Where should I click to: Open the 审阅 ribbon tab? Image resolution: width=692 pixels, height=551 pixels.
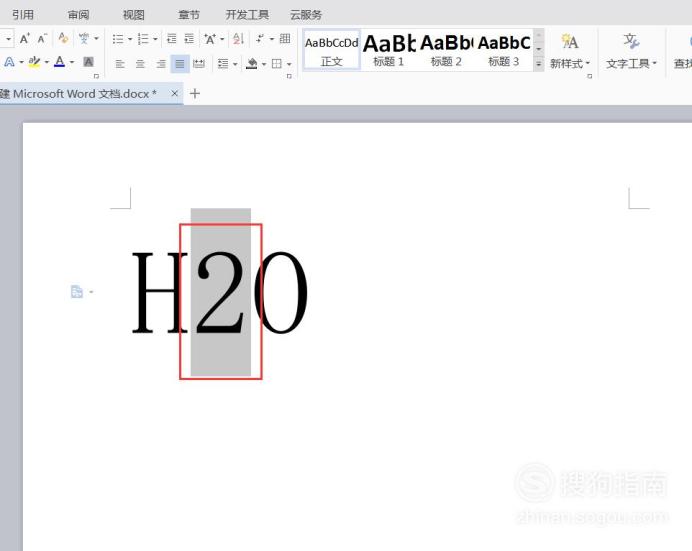[79, 15]
